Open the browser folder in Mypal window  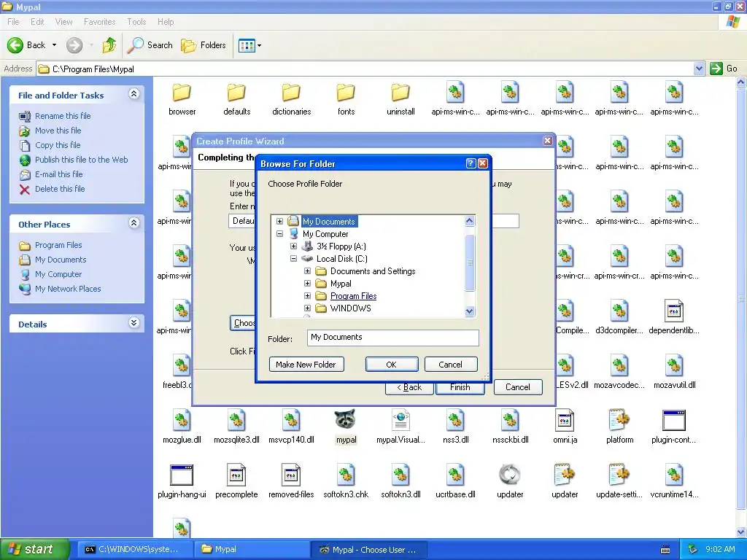coord(182,93)
